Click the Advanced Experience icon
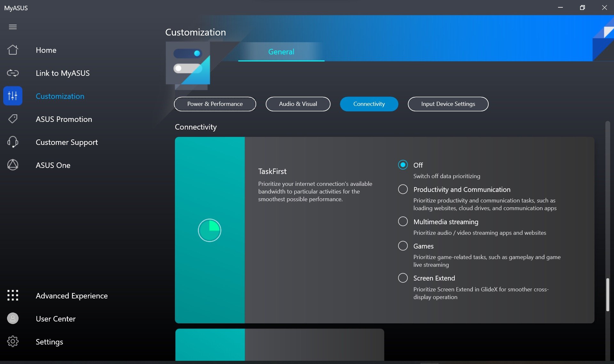 [12, 295]
